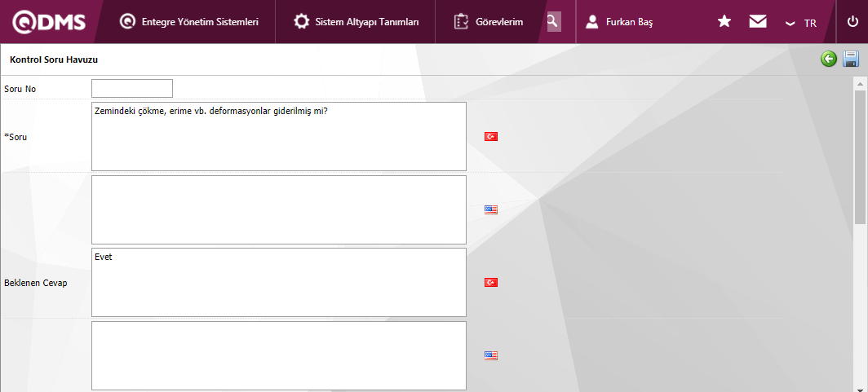Click the Sistem Altyapı gear icon
The height and width of the screenshot is (392, 868).
[x=301, y=22]
